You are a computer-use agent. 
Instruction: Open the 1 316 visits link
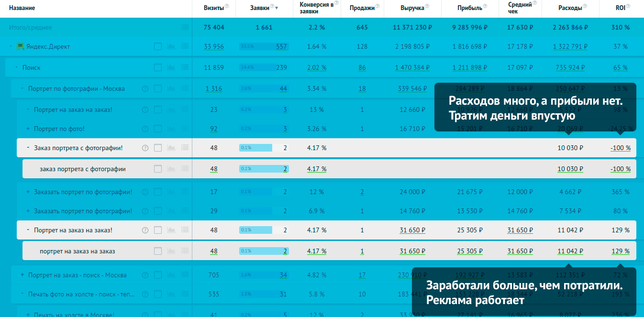point(214,88)
